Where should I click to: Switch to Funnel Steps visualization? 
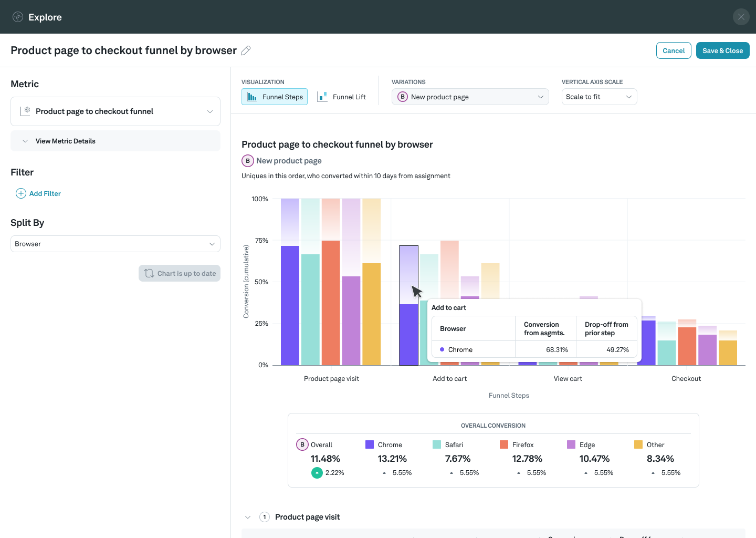tap(275, 97)
